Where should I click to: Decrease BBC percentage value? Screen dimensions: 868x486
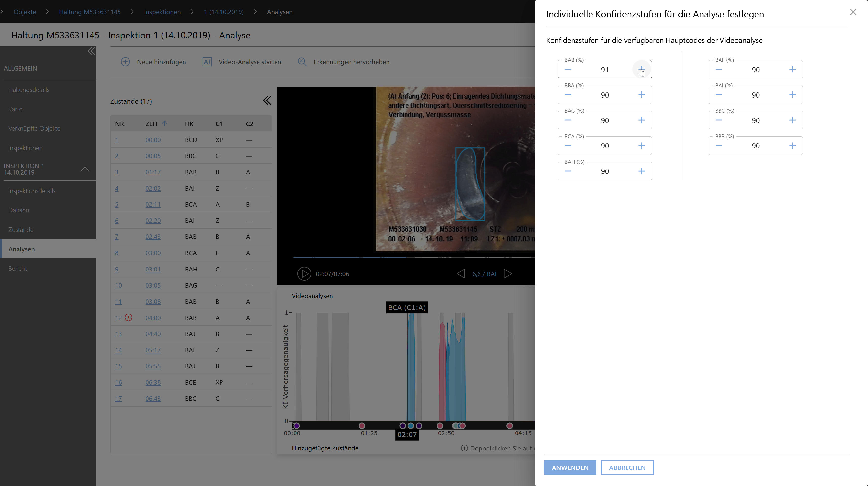tap(719, 120)
